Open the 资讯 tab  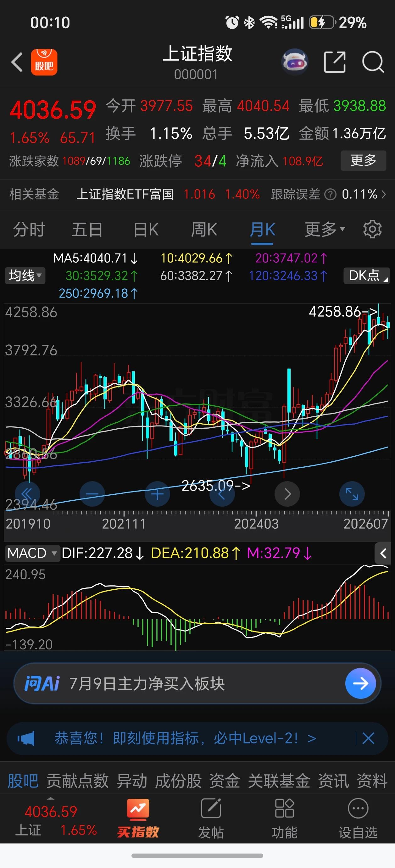click(333, 781)
